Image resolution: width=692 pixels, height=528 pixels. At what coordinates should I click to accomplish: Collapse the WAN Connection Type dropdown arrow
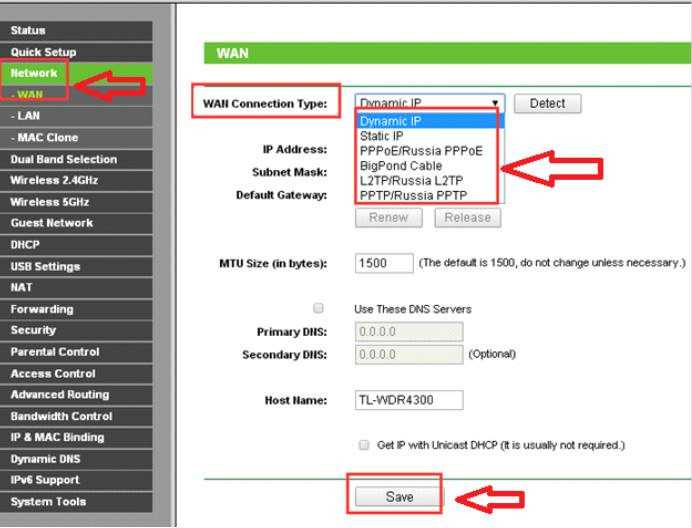point(495,103)
